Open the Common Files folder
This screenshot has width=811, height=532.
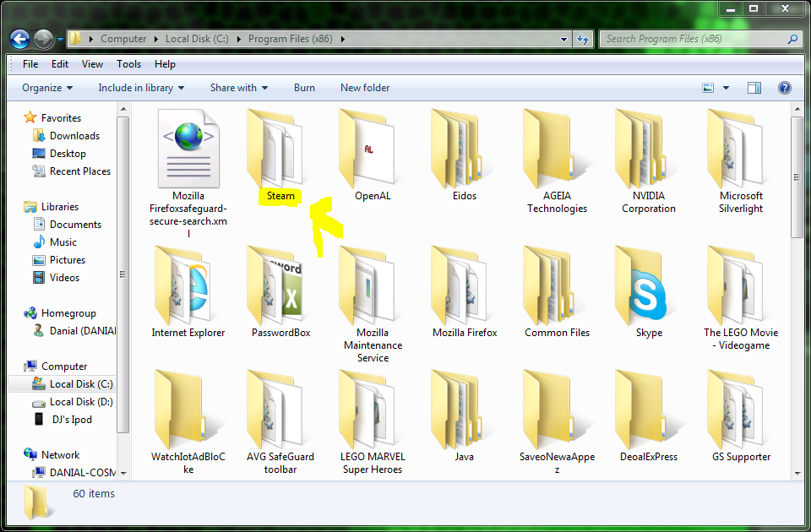pos(557,292)
